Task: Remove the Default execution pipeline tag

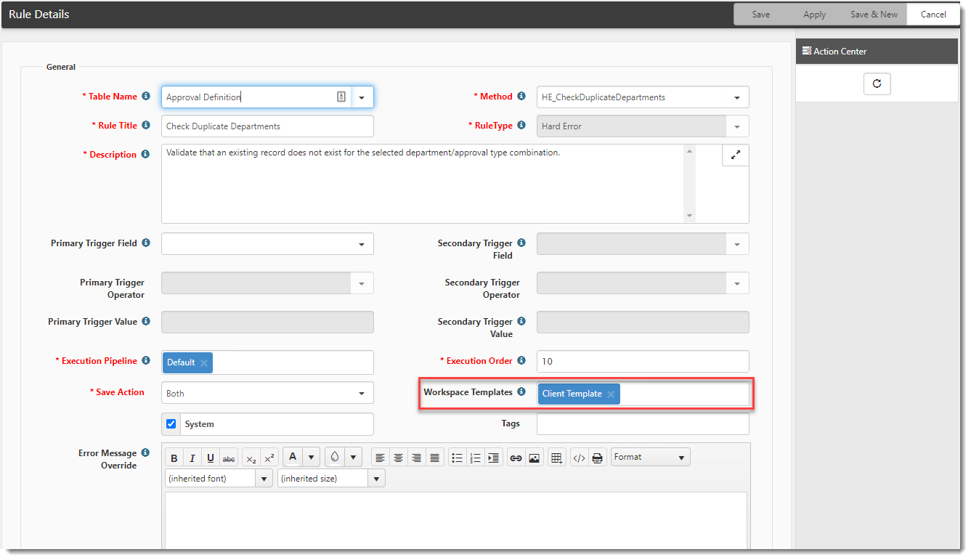Action: 204,363
